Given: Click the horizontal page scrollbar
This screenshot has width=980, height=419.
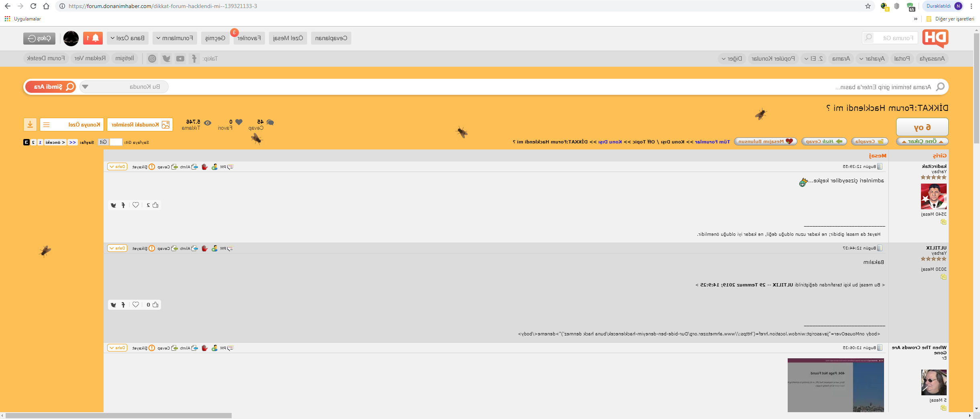Looking at the screenshot, I should tap(118, 415).
